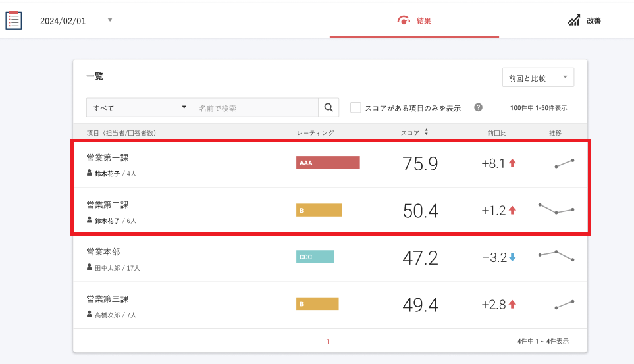Image resolution: width=634 pixels, height=364 pixels.
Task: Click the 名前で検索 search field
Action: [255, 107]
